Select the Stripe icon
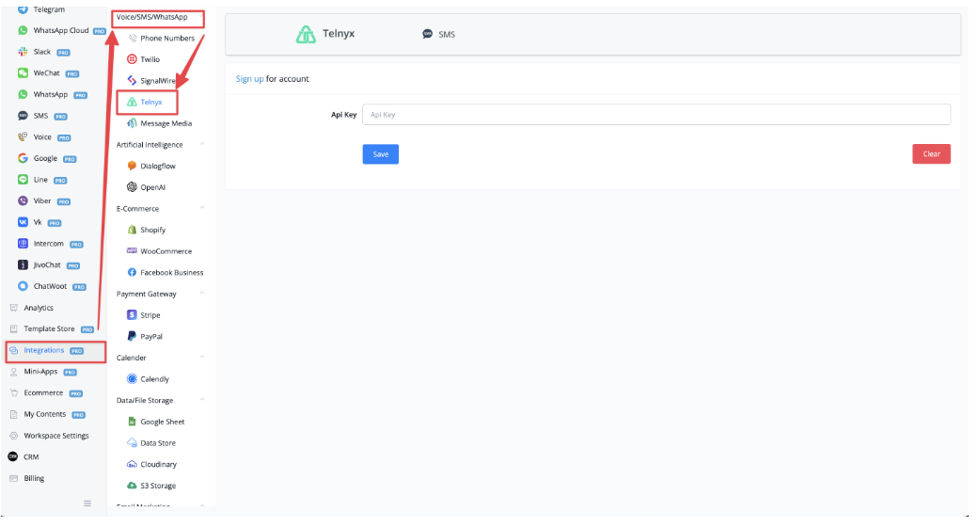The height and width of the screenshot is (527, 980). (x=132, y=314)
